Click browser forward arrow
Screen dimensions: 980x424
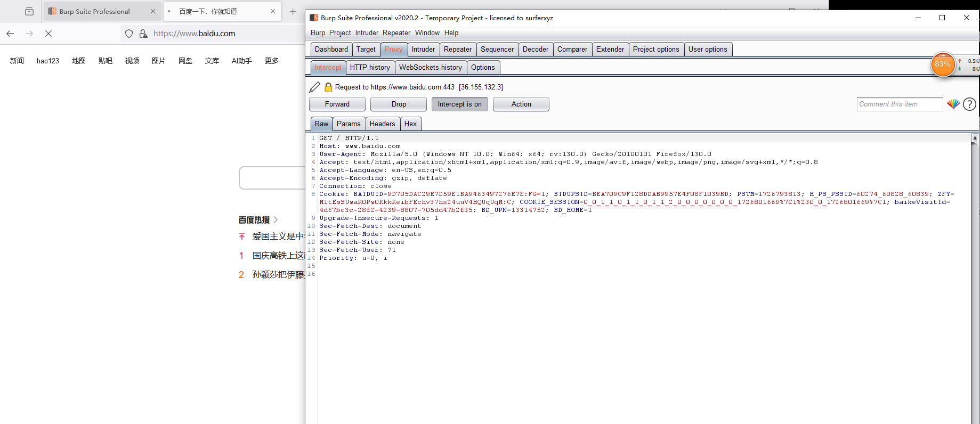pos(29,34)
